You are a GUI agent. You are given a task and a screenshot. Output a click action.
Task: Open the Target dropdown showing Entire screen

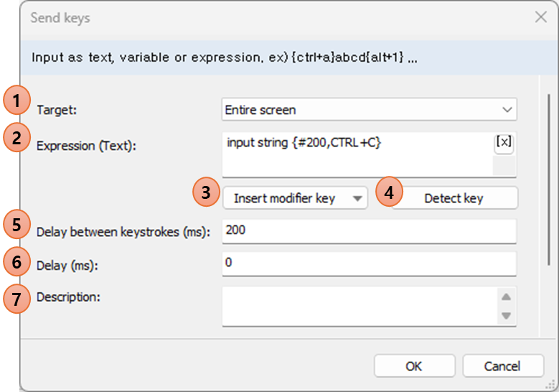[369, 110]
